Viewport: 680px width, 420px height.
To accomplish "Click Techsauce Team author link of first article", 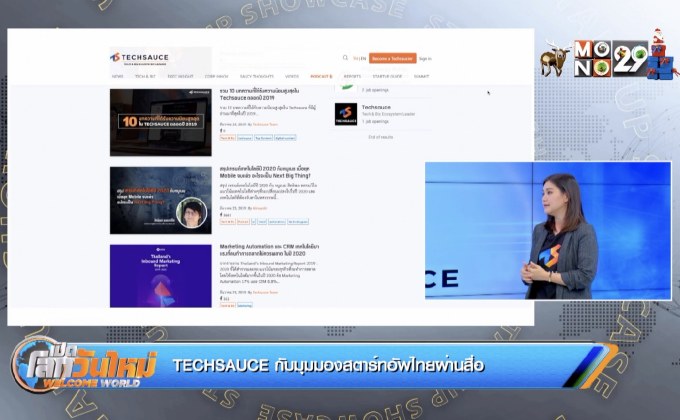I will 265,125.
